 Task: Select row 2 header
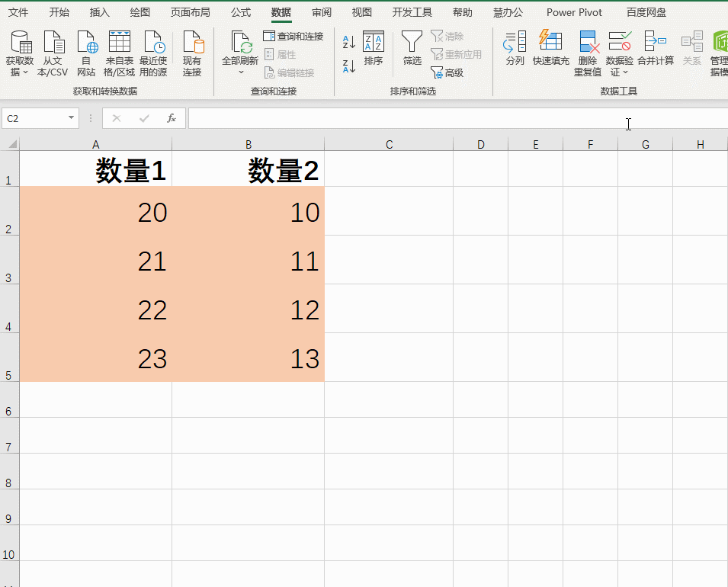tap(9, 211)
